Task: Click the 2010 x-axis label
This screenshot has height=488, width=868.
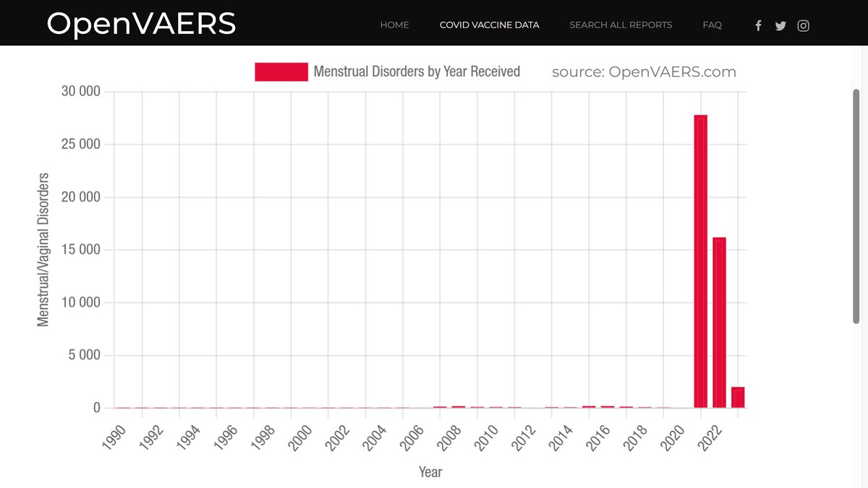Action: (x=485, y=437)
